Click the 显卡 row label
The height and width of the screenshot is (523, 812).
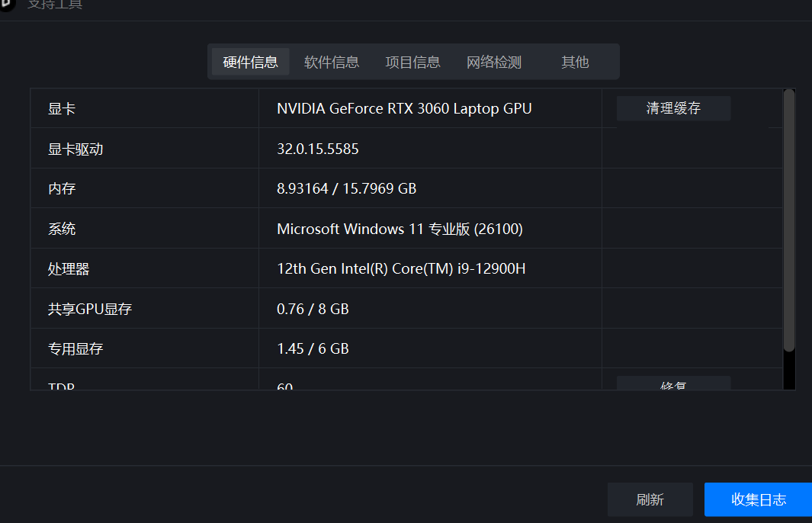(62, 108)
